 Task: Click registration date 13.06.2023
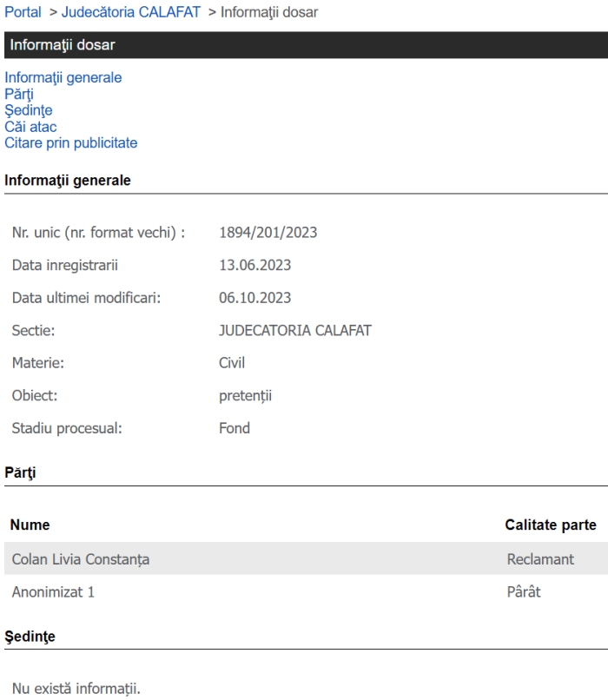[x=254, y=265]
